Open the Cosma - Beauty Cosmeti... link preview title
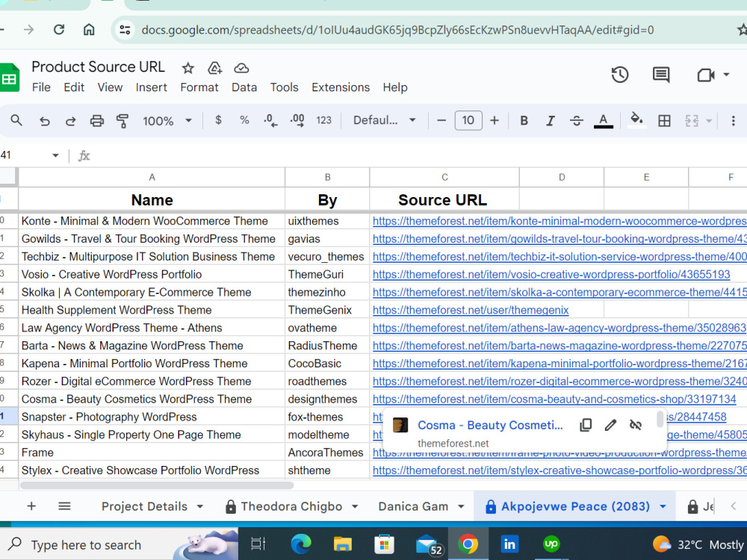 (x=490, y=425)
